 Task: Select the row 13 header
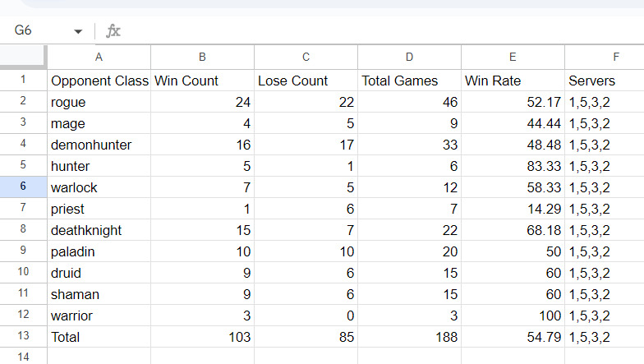click(23, 337)
